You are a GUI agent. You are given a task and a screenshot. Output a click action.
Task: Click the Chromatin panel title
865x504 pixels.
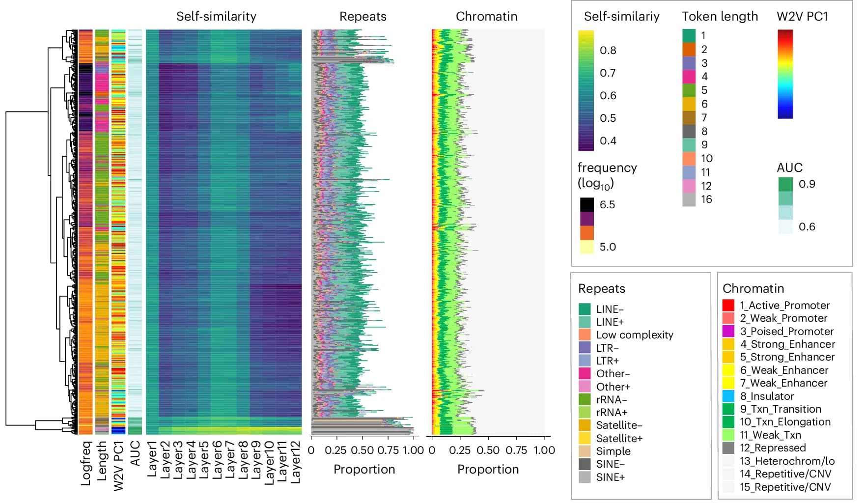tap(486, 16)
